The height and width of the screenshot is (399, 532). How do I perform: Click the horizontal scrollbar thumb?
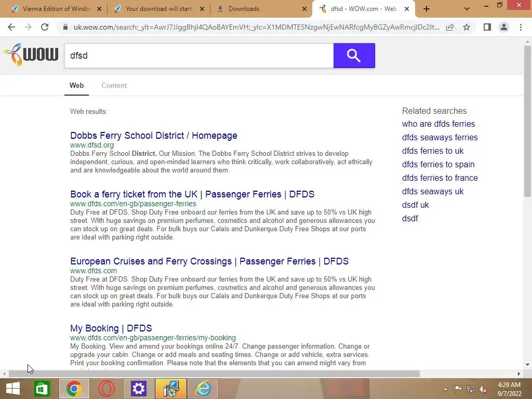(214, 374)
